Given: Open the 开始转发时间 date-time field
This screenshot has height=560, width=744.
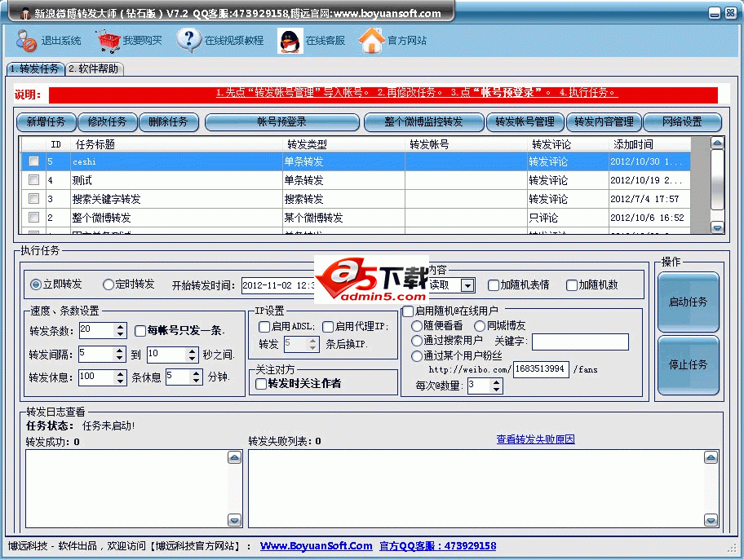Looking at the screenshot, I should pos(278,285).
